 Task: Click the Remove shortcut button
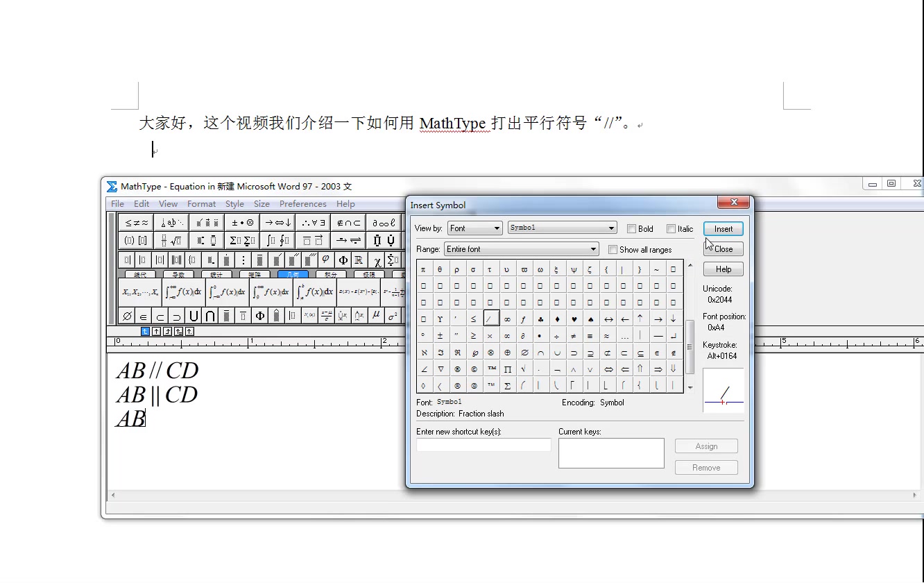click(x=706, y=468)
